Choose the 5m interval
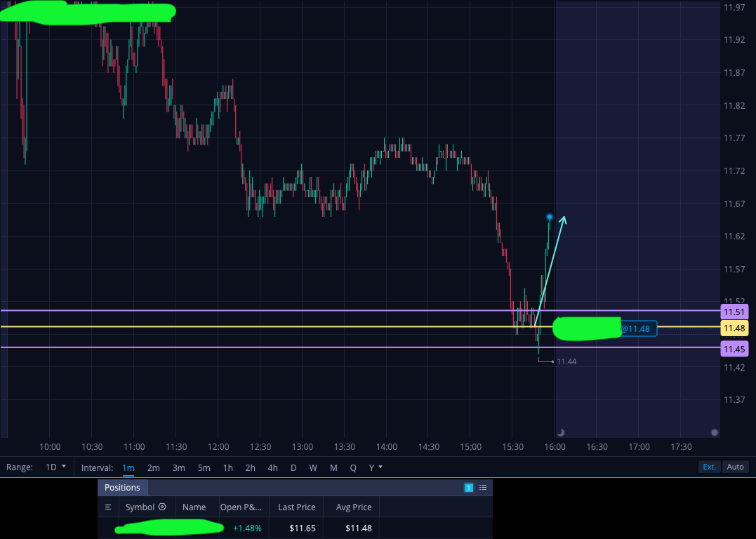 [x=204, y=467]
